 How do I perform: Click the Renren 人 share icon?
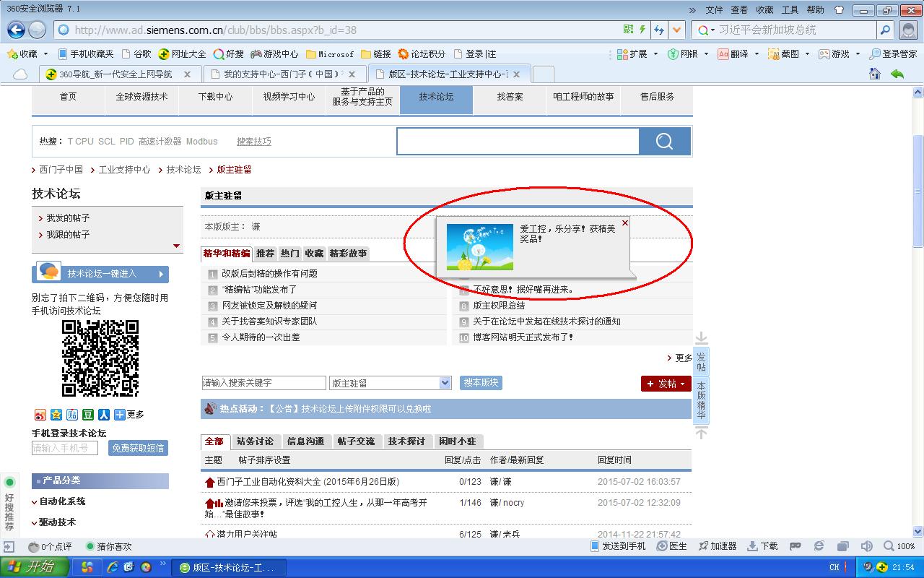pos(104,415)
